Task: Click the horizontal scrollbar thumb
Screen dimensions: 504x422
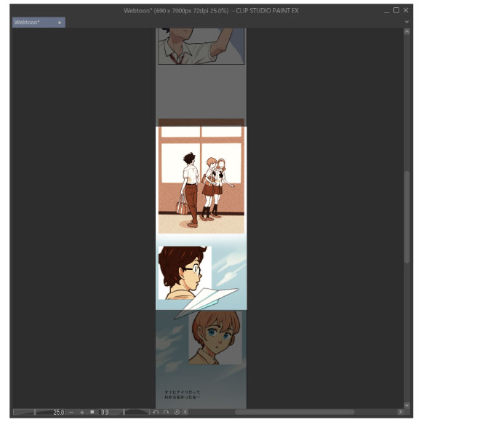Action: coord(294,412)
